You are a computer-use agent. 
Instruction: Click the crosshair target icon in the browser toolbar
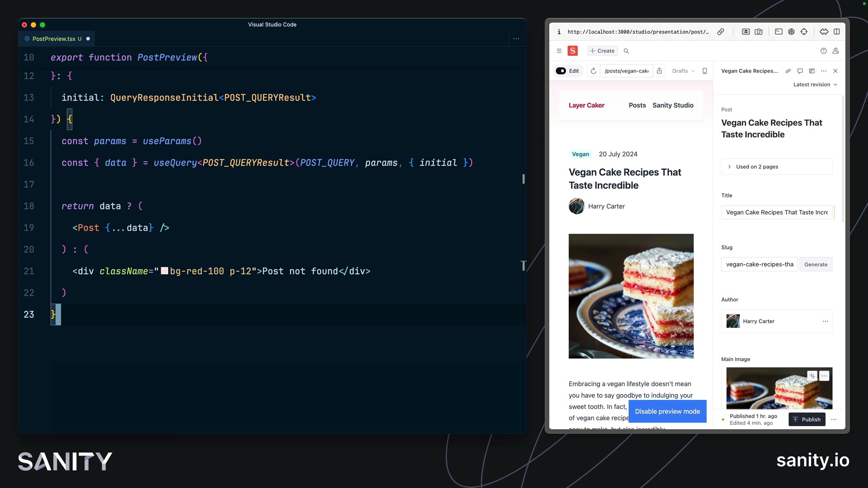[804, 32]
